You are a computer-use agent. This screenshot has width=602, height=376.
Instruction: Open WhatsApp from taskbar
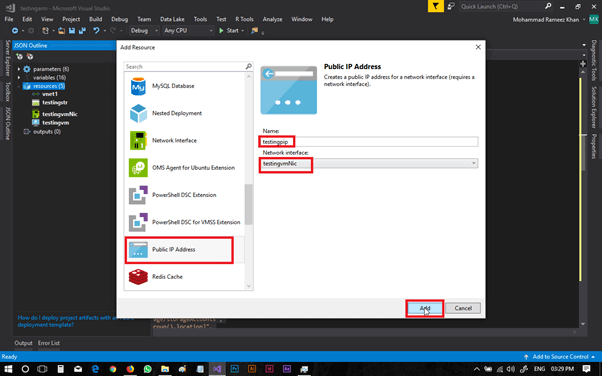coord(147,369)
